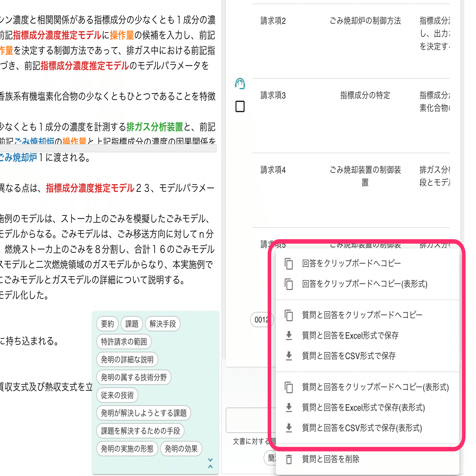Viewport: 476px width, 476px height.
Task: Click download icon for 質問と回答をCSV形式で保存
Action: pos(289,356)
